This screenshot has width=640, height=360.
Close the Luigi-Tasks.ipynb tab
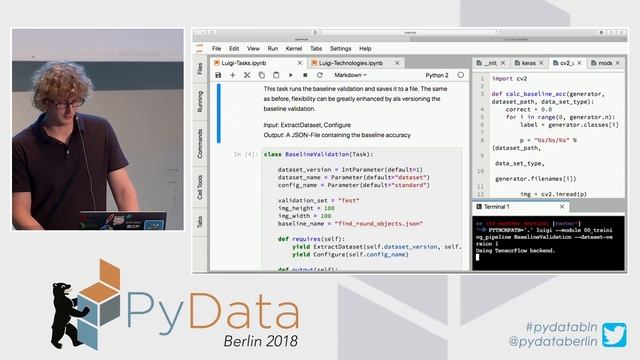click(x=300, y=63)
